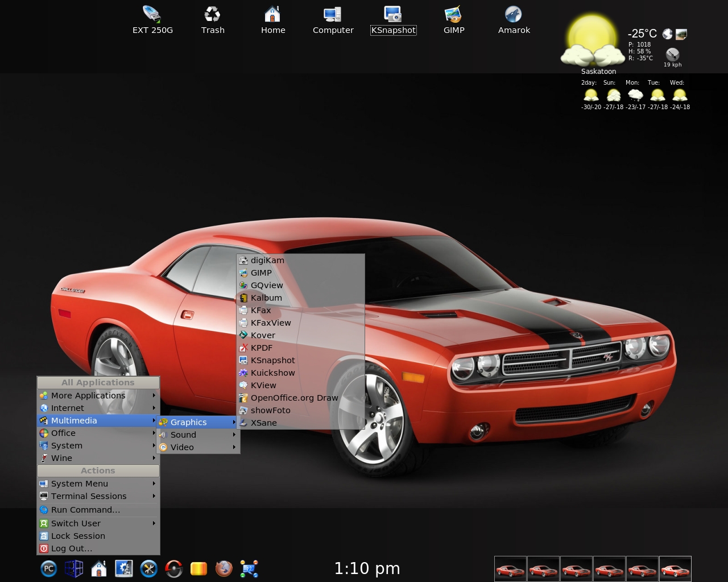Screen dimensions: 728x582
Task: Expand the Switch User submenu arrow
Action: [154, 523]
